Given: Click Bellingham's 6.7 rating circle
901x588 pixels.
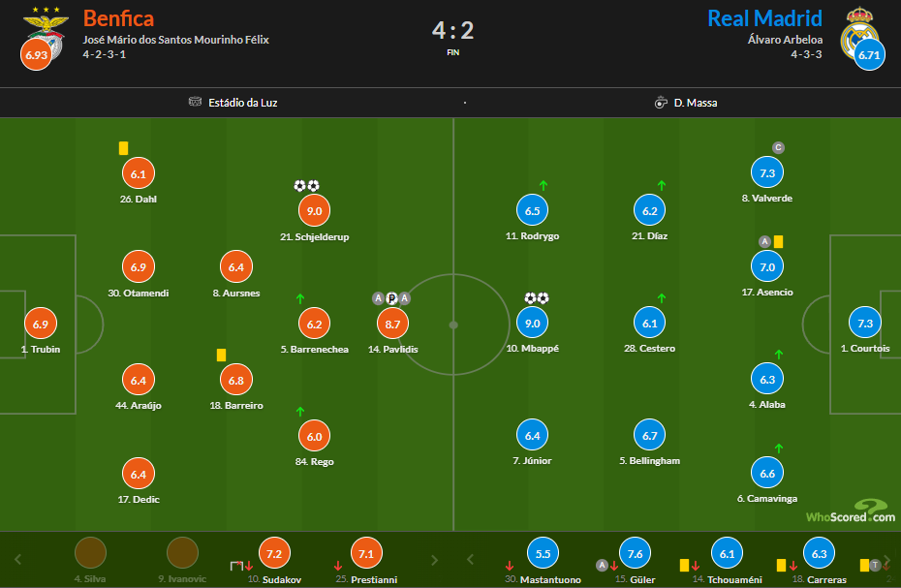Looking at the screenshot, I should click(x=649, y=435).
